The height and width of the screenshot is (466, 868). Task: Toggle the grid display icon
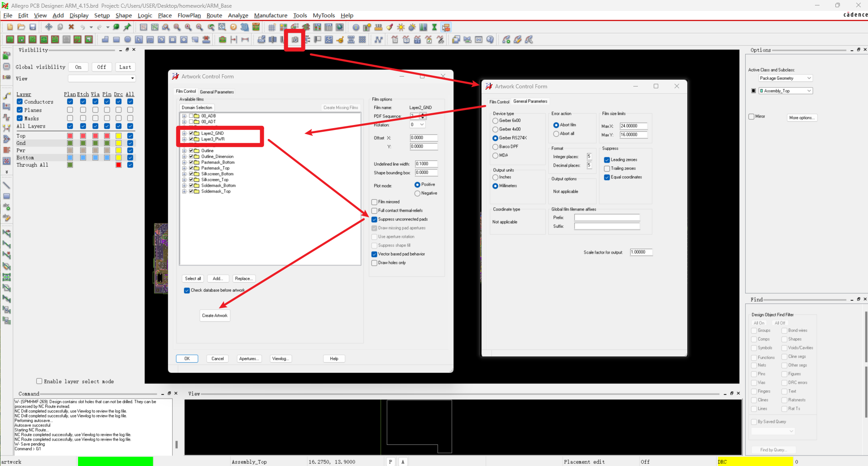[272, 27]
